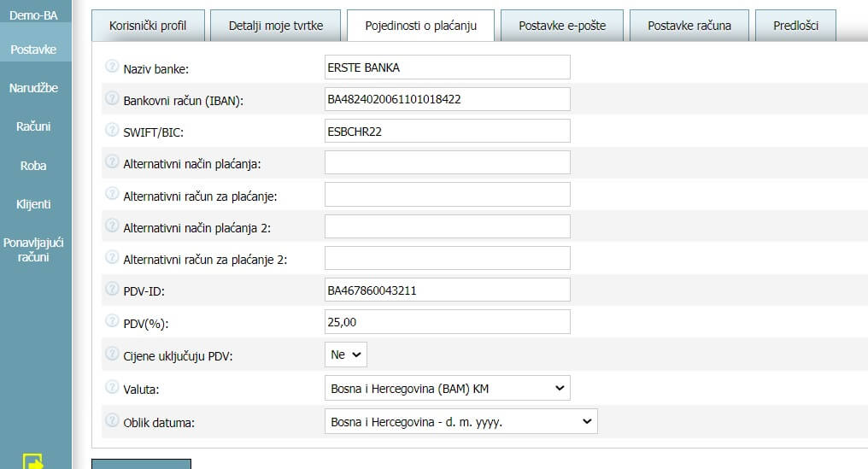Click yellow logout icon at sidebar bottom
Screen dimensions: 868x469
point(32,461)
